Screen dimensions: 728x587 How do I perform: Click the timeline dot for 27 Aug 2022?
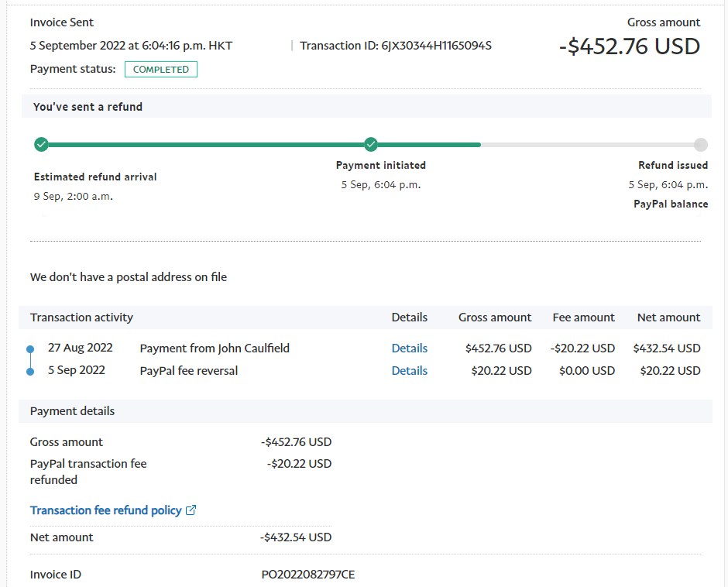pyautogui.click(x=30, y=348)
